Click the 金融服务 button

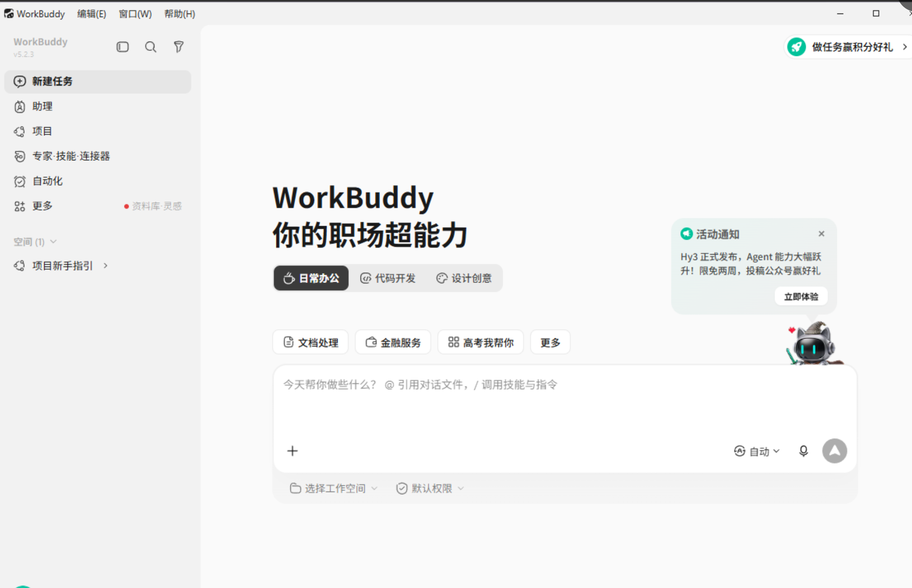393,342
